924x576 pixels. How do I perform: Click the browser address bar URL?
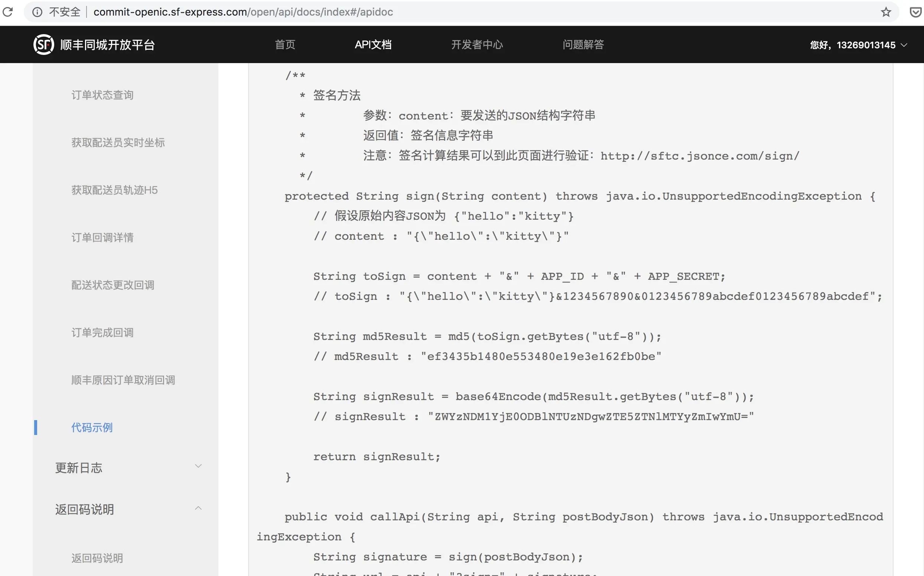243,12
